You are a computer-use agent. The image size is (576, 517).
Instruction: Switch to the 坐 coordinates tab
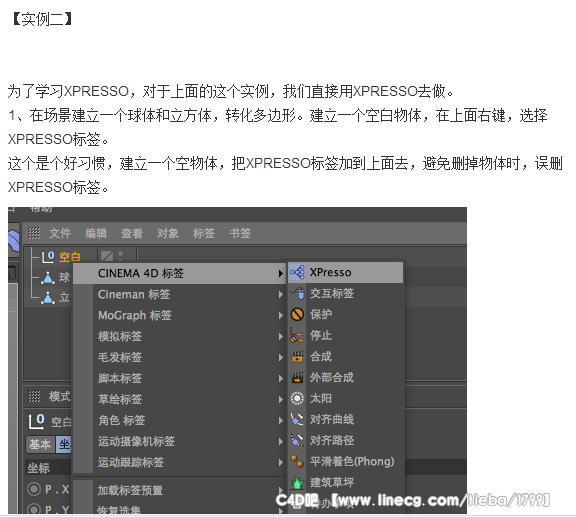tap(64, 444)
